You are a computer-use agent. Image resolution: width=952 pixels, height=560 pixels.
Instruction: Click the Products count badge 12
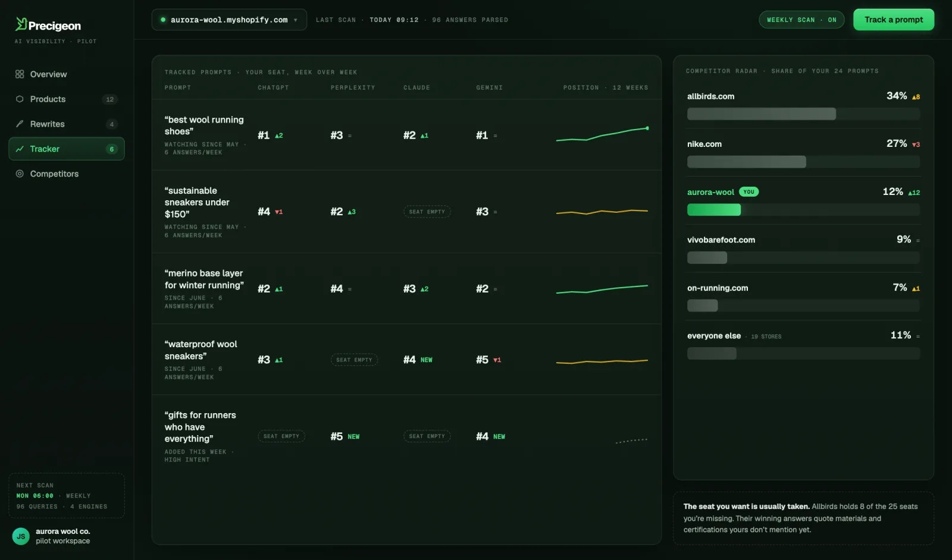point(109,99)
